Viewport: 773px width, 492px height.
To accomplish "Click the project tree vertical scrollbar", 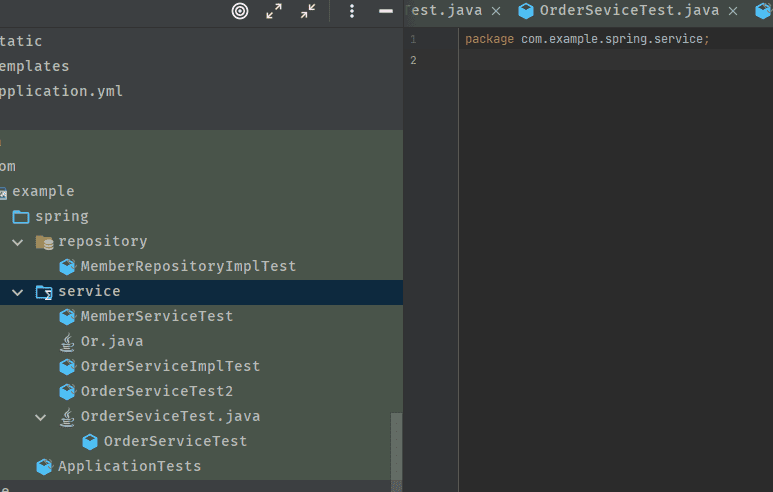I will tap(396, 445).
